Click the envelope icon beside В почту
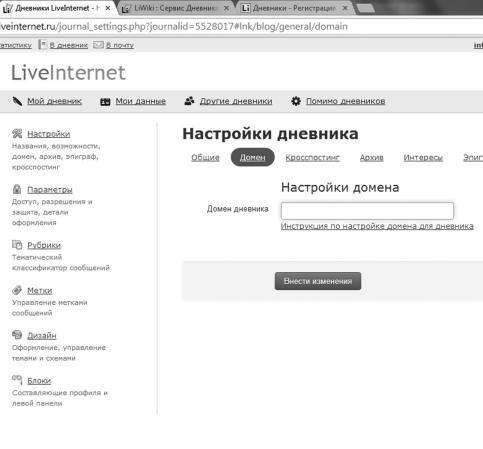 point(98,45)
